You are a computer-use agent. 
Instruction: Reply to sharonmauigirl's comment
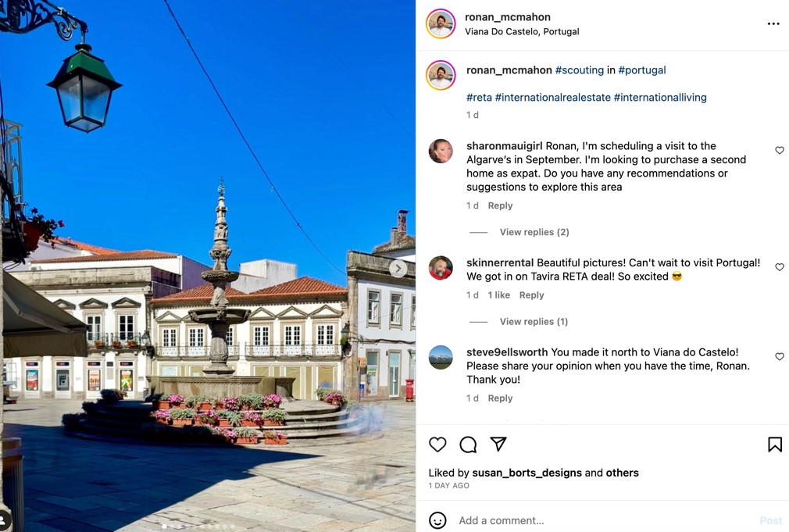[x=500, y=205]
